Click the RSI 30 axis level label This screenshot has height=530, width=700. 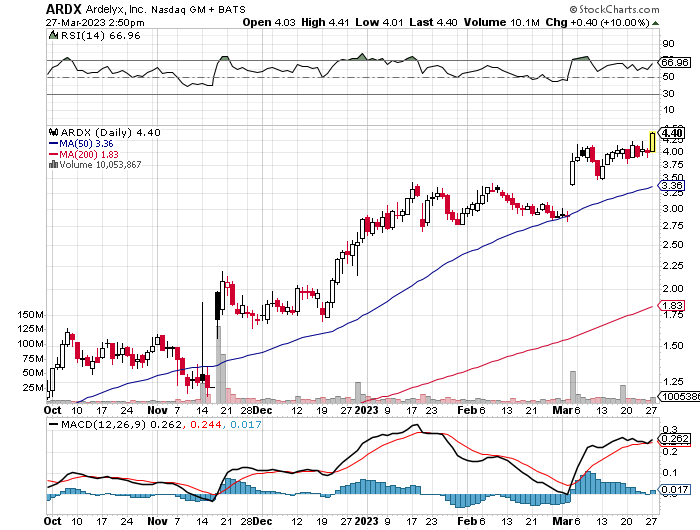coord(668,94)
